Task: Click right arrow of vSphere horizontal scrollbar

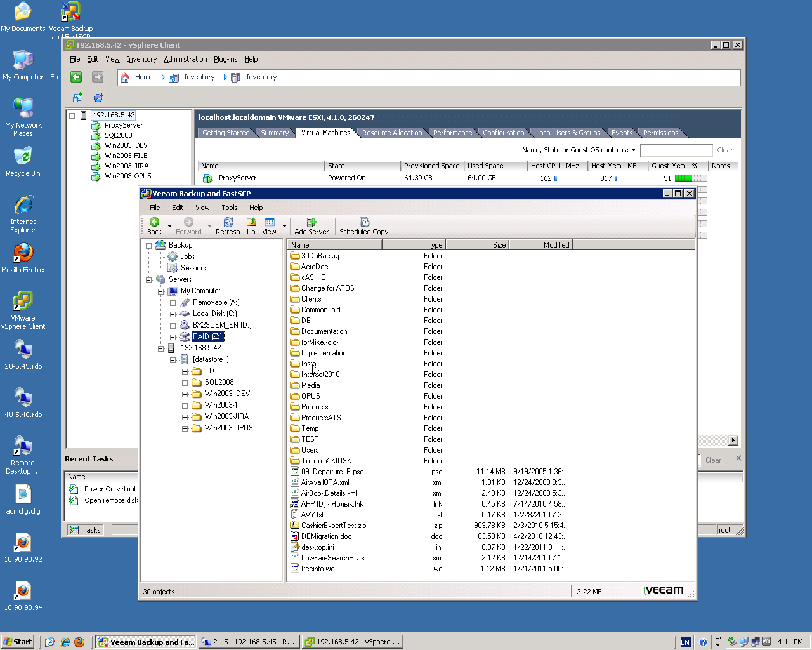Action: 733,441
